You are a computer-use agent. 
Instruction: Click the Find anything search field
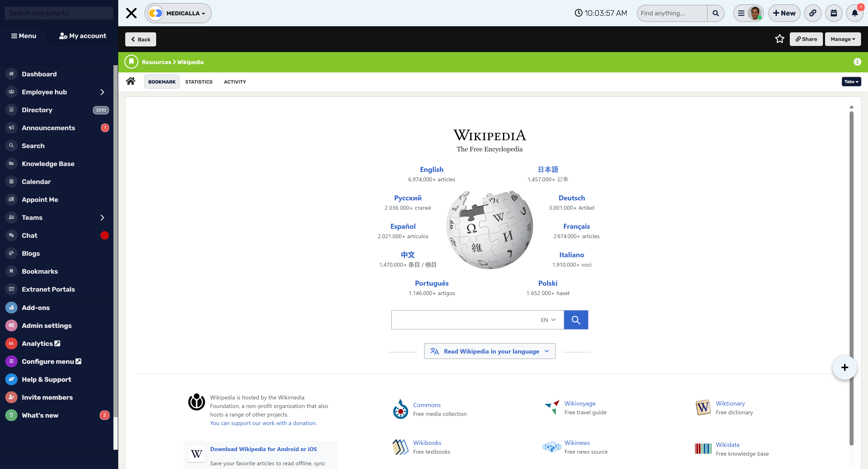coord(672,13)
